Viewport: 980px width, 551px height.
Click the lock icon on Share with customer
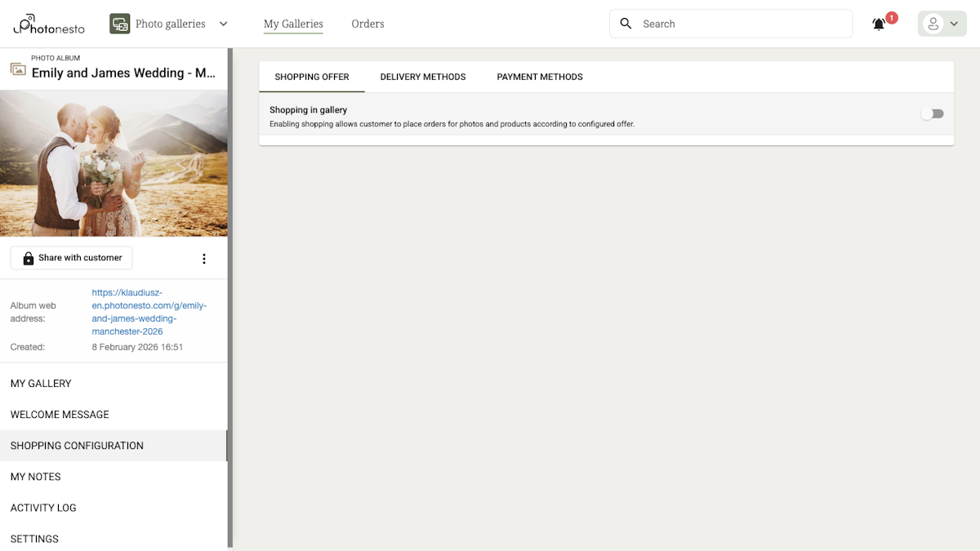click(29, 258)
